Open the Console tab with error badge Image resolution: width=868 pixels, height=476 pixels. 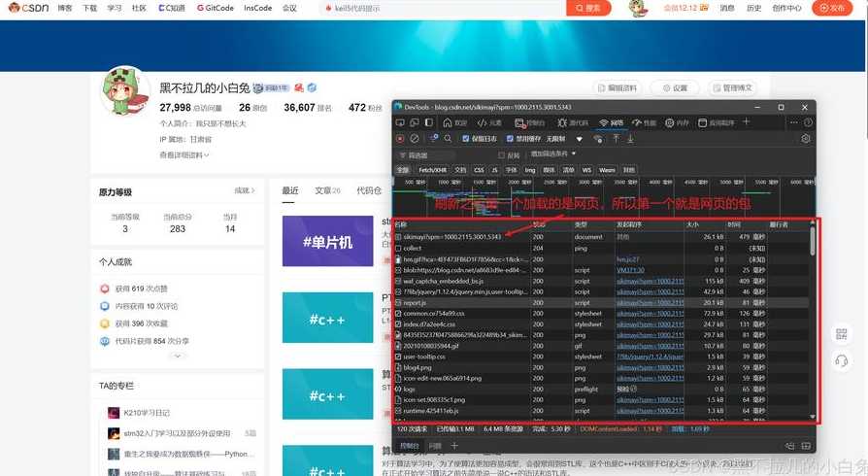tap(529, 122)
